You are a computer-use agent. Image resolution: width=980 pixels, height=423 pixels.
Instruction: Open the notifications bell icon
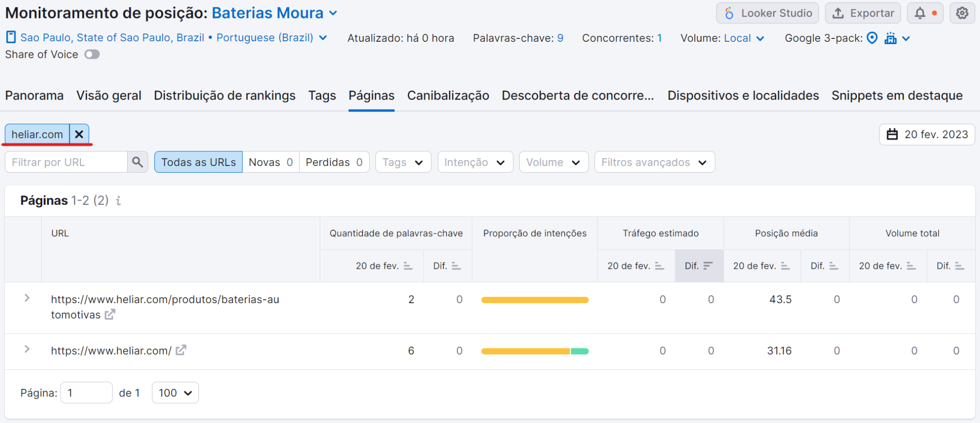pos(925,13)
